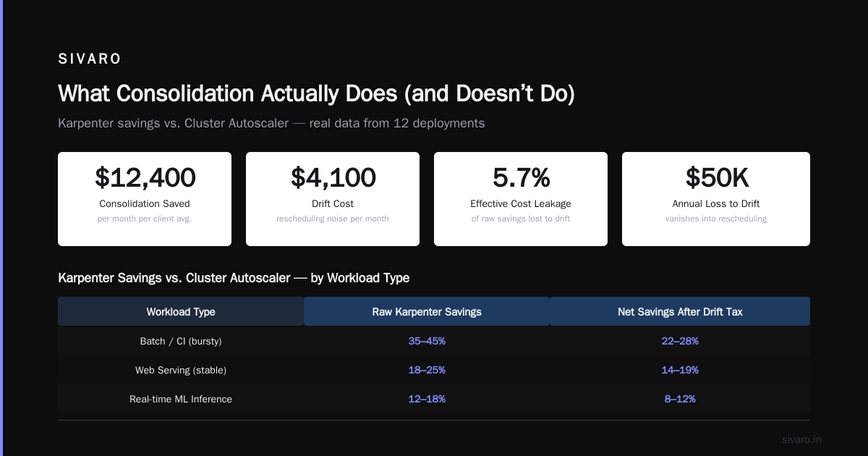Click the 'Drift Cost' label

333,204
